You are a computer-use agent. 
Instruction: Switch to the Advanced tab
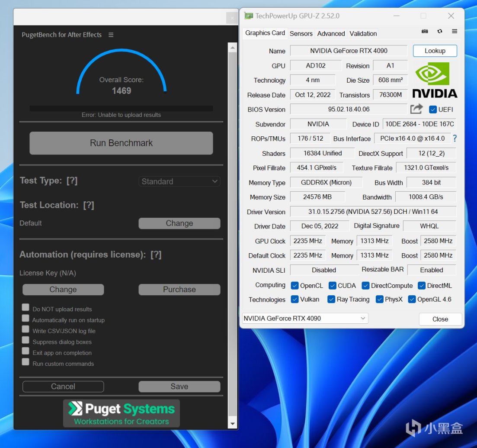pyautogui.click(x=331, y=33)
